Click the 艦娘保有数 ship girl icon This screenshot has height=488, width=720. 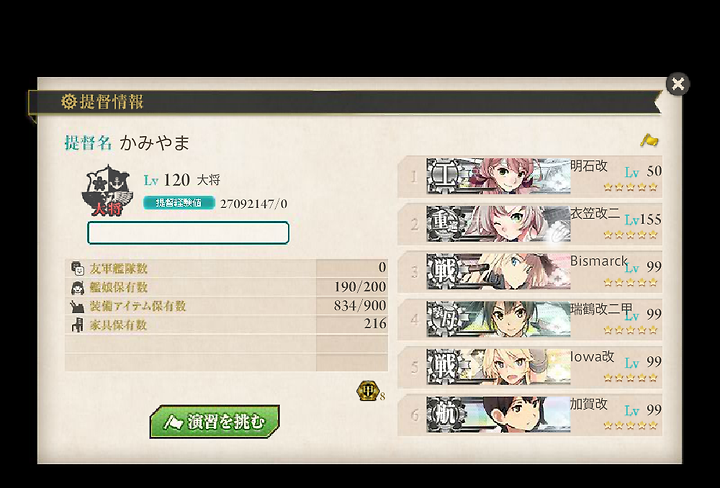point(78,287)
